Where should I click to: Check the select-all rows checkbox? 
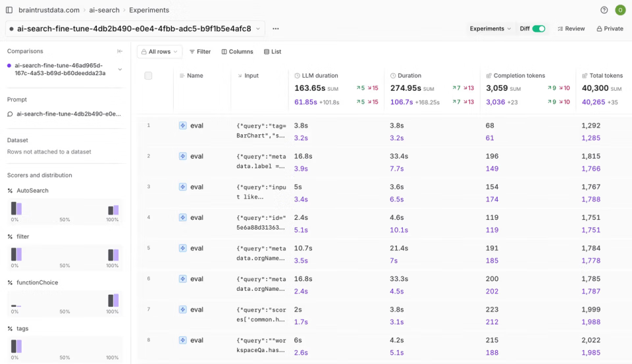click(148, 76)
